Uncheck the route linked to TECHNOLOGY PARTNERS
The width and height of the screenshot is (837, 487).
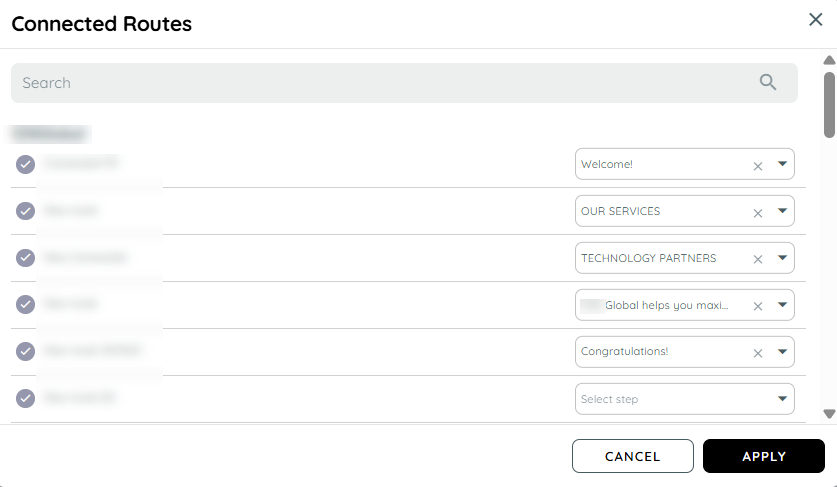tap(26, 258)
